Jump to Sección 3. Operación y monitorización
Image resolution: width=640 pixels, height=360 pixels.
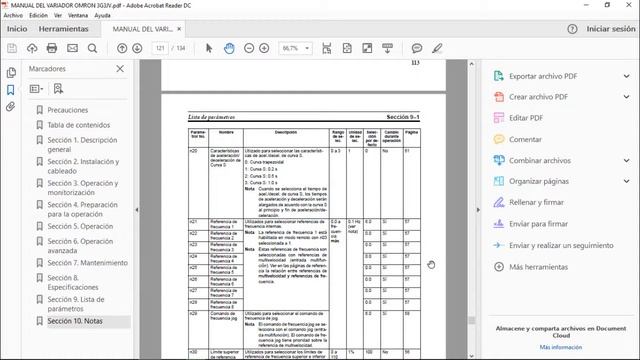tap(82, 188)
